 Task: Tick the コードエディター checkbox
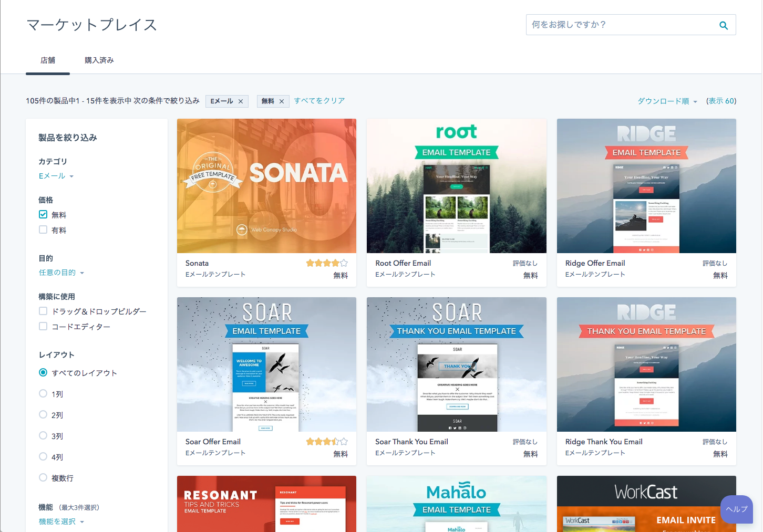tap(43, 326)
